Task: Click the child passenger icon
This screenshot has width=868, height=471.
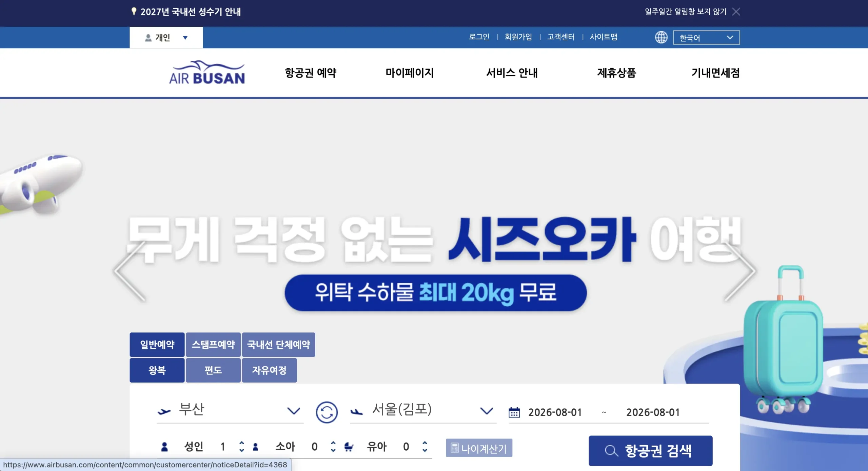Action: click(x=256, y=447)
